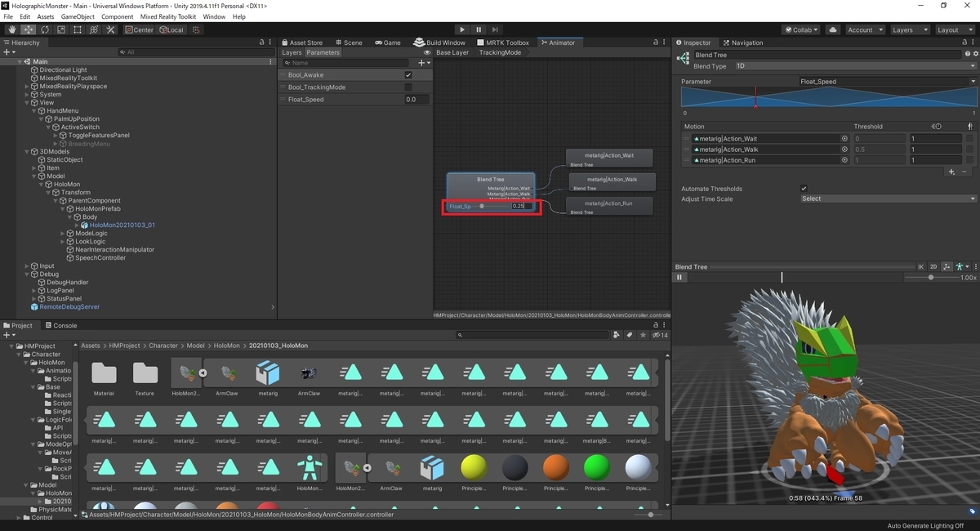The width and height of the screenshot is (980, 531).
Task: Click Base Layer breadcrumb
Action: click(x=452, y=52)
